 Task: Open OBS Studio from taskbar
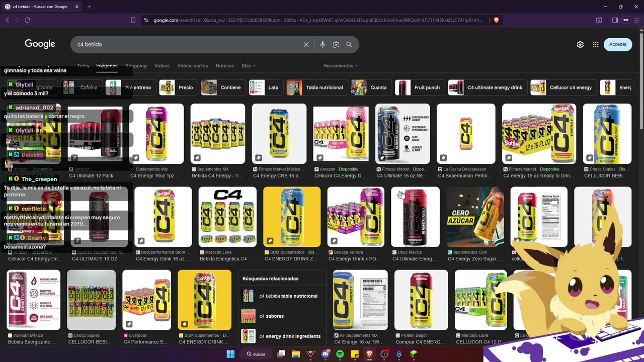coord(384,354)
